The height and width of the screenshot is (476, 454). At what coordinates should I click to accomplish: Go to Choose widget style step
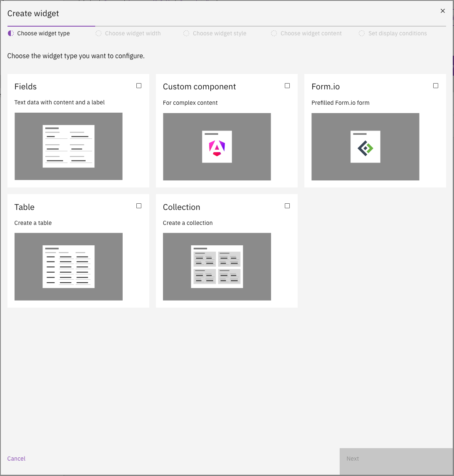(219, 33)
